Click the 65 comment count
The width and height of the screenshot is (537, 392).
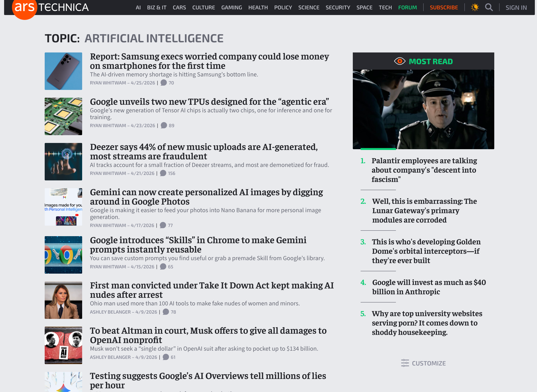171,267
